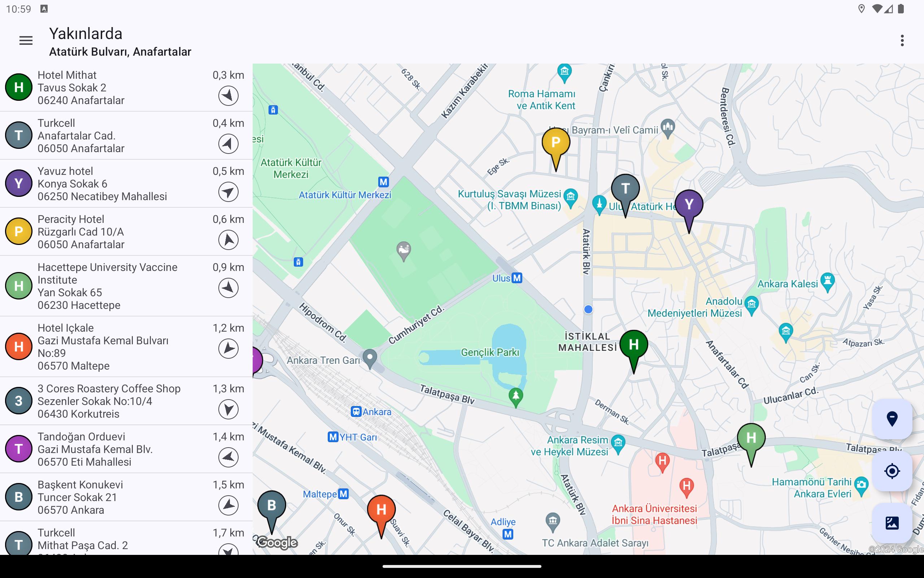Tap the Ankara Üniversitesi İbni Sina Hastanesi label
The width and height of the screenshot is (924, 578).
[654, 514]
